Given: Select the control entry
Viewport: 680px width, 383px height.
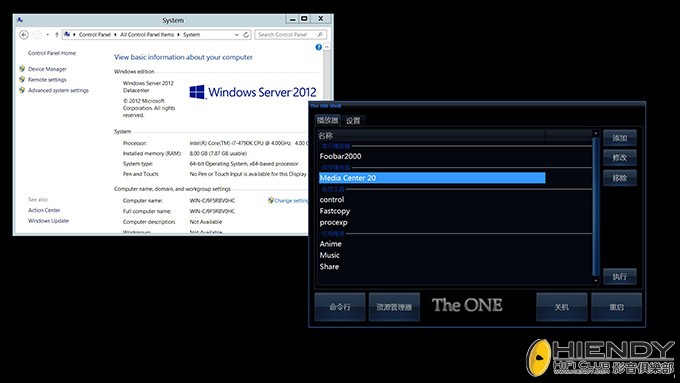Looking at the screenshot, I should [x=332, y=200].
